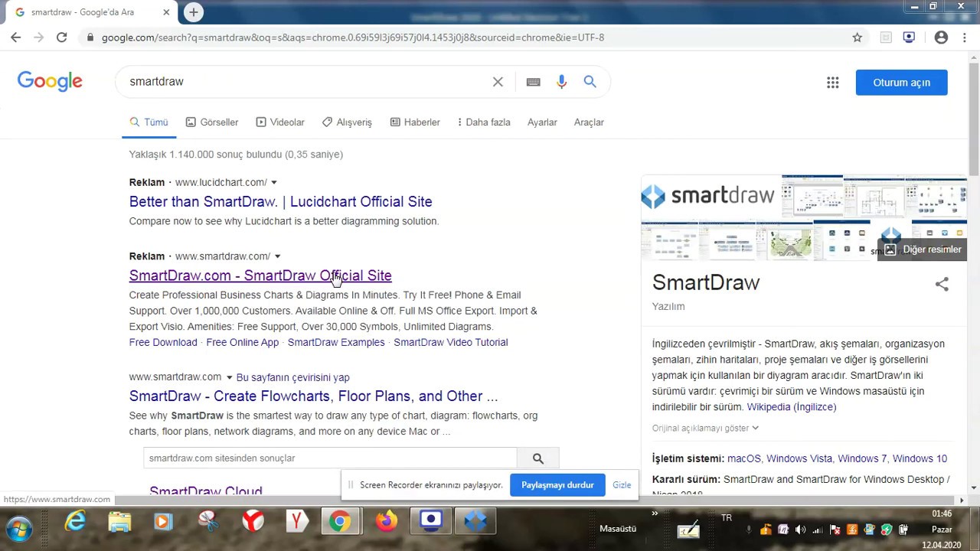Viewport: 980px width, 551px height.
Task: Launch Yandex Browser from the taskbar
Action: [x=253, y=522]
